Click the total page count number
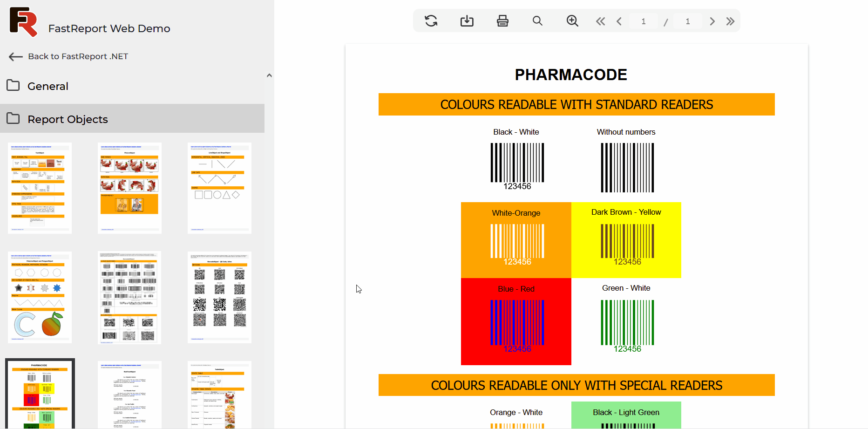 [x=688, y=21]
